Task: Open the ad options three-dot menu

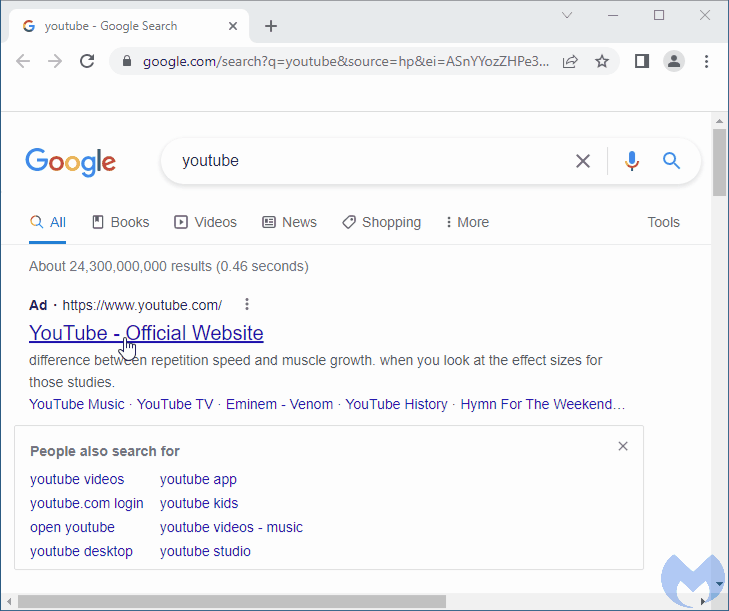Action: click(x=247, y=305)
